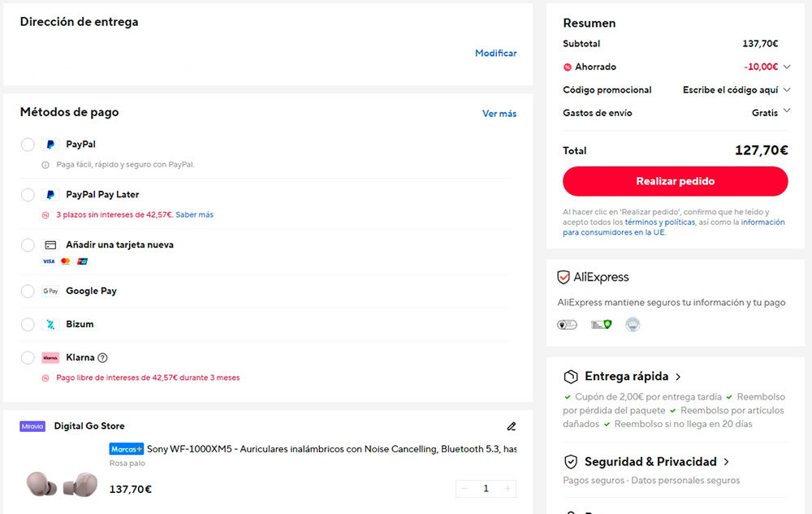The width and height of the screenshot is (812, 514).
Task: Click the product price 137,70€
Action: click(x=131, y=489)
